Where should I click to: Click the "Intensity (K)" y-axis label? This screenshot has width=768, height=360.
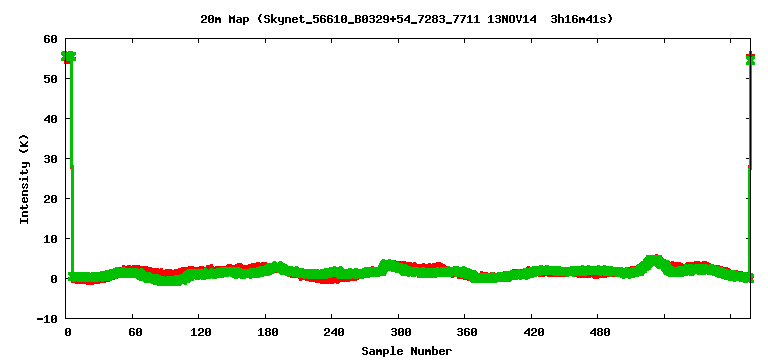click(24, 178)
